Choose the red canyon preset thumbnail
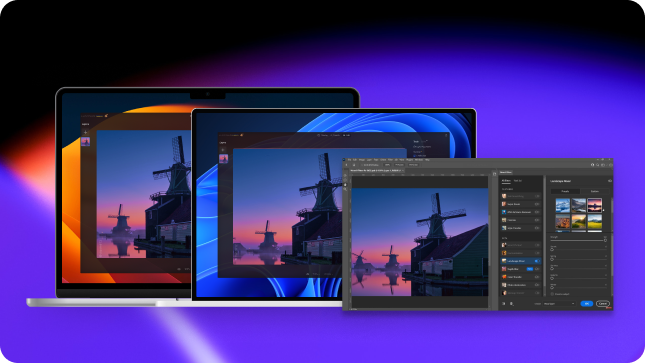This screenshot has width=645, height=364. pos(563,222)
